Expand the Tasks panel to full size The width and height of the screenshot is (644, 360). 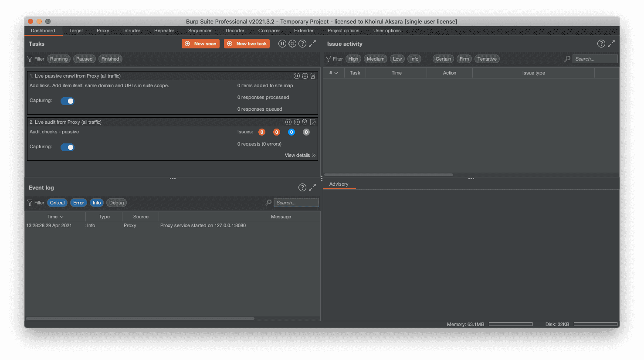[312, 44]
